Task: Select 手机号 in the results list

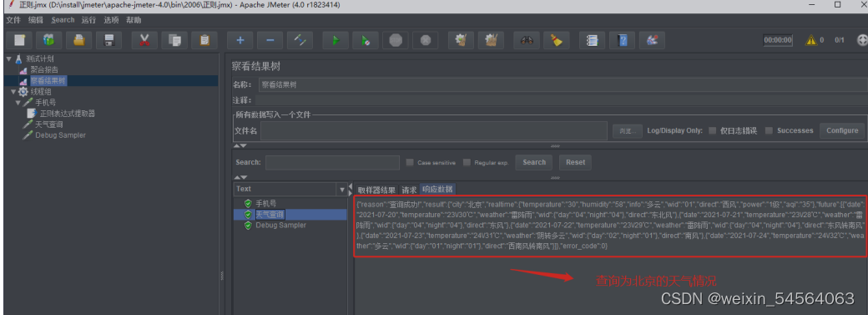Action: pyautogui.click(x=265, y=204)
